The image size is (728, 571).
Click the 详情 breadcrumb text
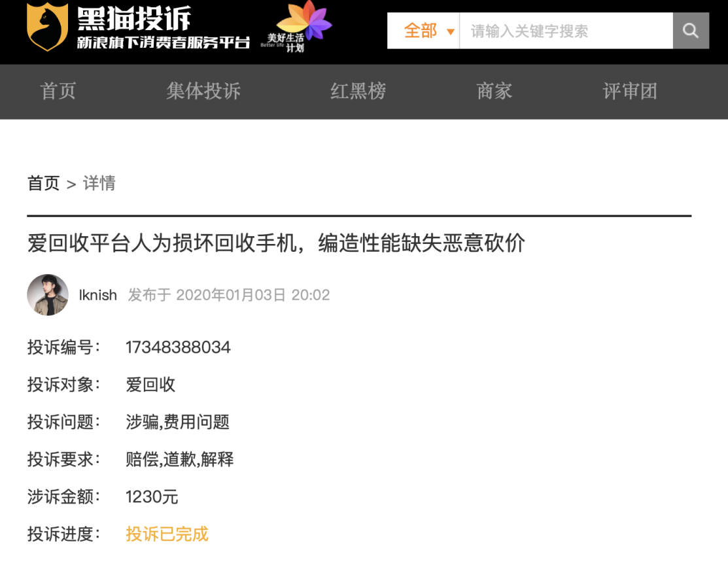(98, 184)
